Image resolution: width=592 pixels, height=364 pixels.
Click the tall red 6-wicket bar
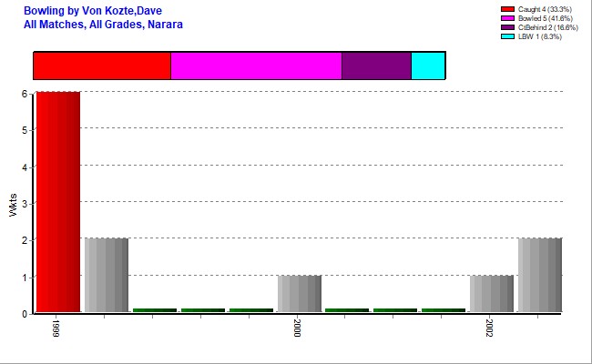(x=58, y=202)
